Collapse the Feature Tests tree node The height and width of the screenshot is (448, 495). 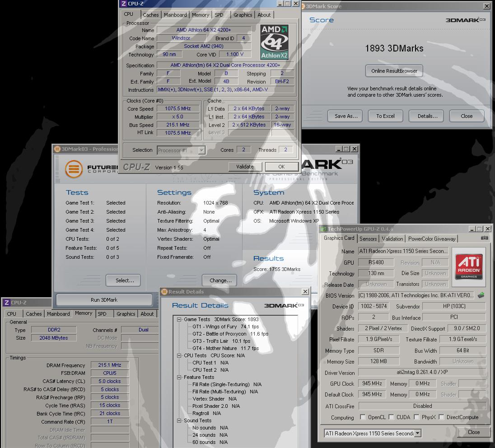(179, 377)
